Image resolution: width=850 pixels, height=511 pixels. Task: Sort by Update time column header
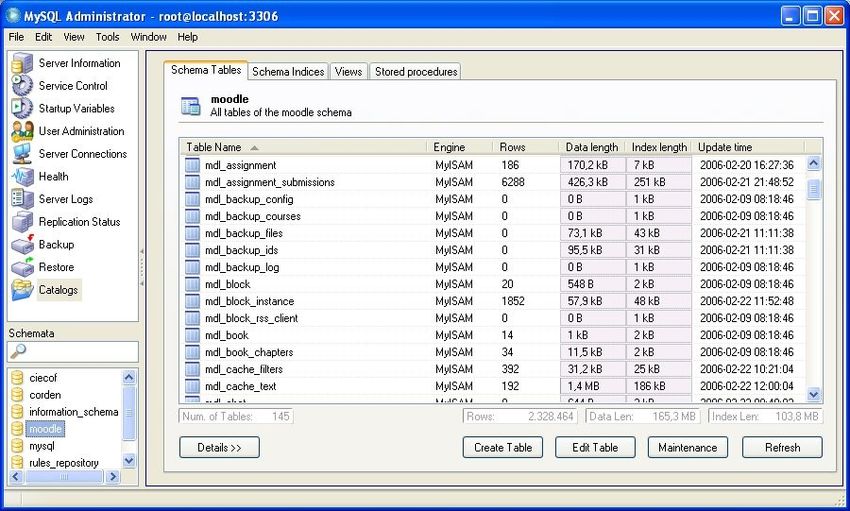[749, 147]
